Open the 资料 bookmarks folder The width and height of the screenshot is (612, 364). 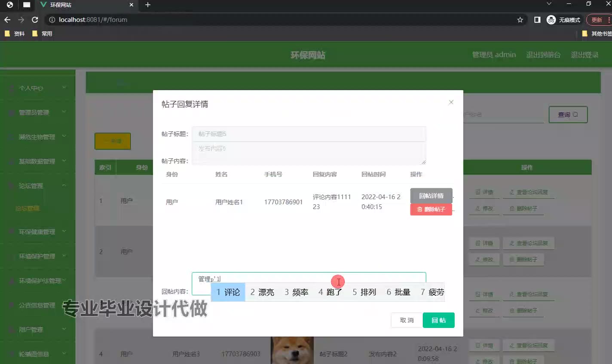15,33
